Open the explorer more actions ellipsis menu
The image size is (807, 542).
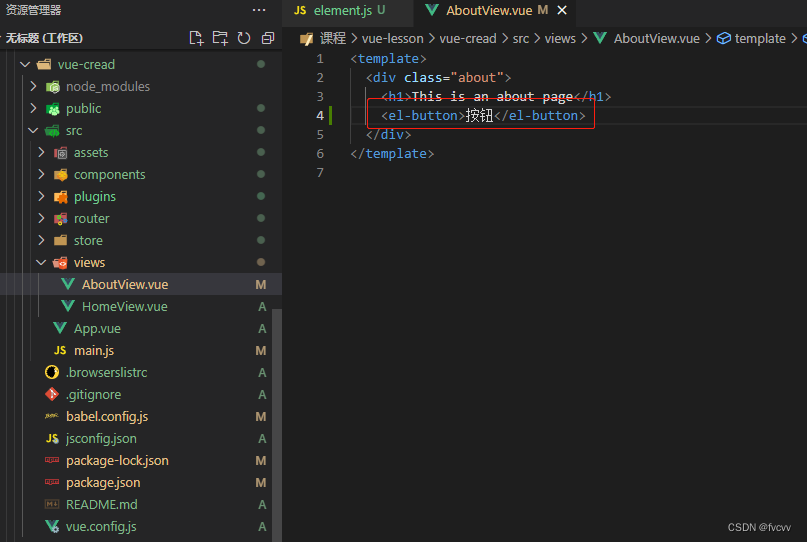[x=259, y=10]
